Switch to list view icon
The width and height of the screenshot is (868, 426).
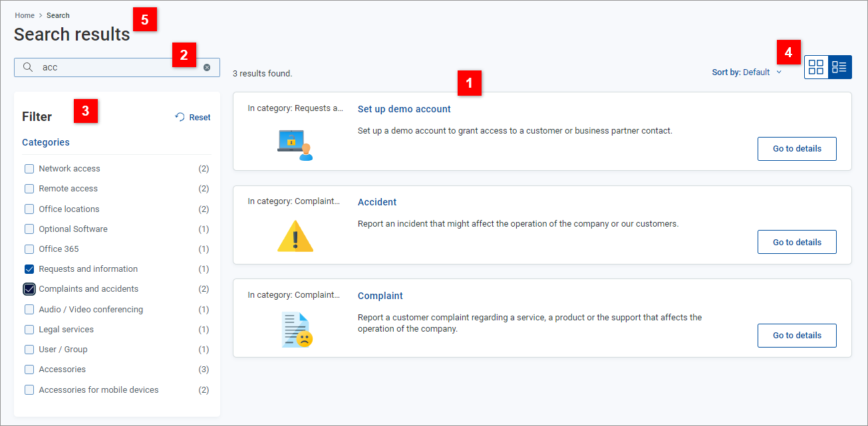coord(839,67)
